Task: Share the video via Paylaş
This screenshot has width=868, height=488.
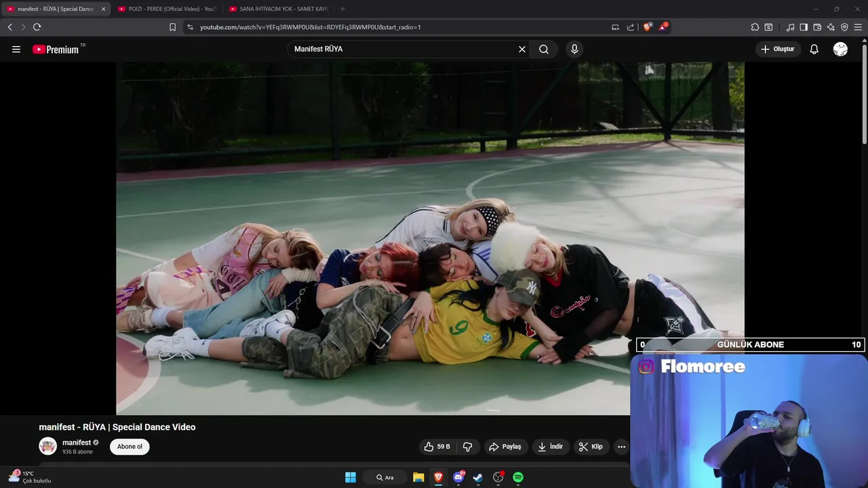Action: click(505, 447)
